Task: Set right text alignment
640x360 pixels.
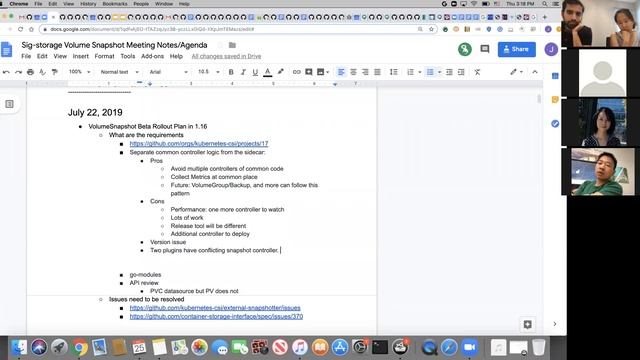Action: 365,72
